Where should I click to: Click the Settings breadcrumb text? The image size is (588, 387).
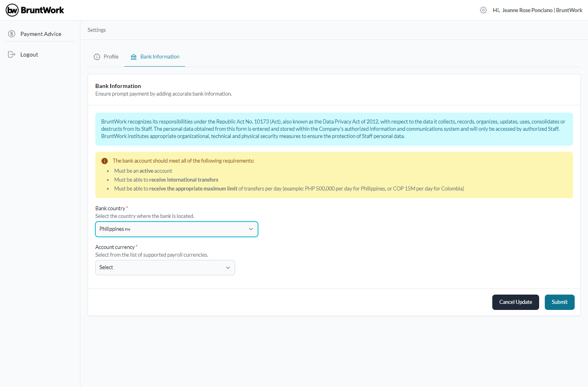(97, 30)
